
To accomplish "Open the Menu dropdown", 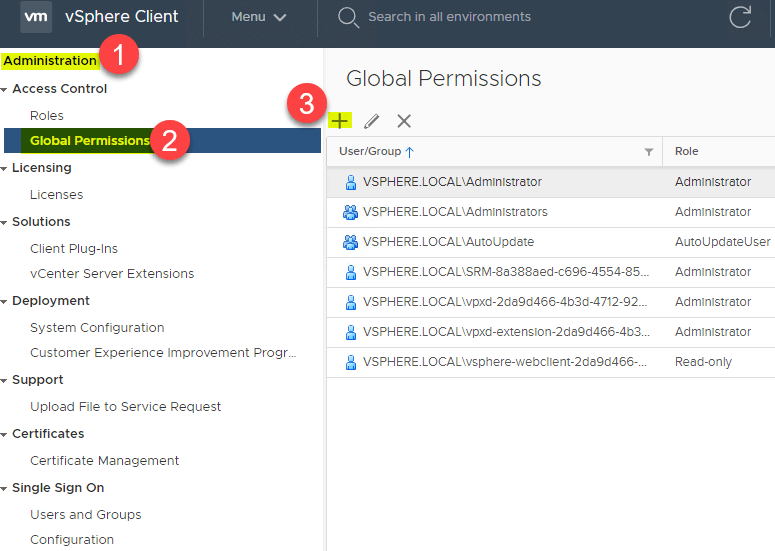I will click(259, 17).
